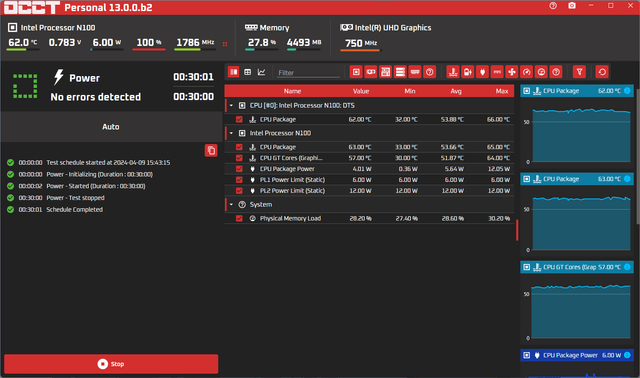Viewport: 640px width, 378px height.
Task: Click the reset min/max refresh icon
Action: [602, 72]
